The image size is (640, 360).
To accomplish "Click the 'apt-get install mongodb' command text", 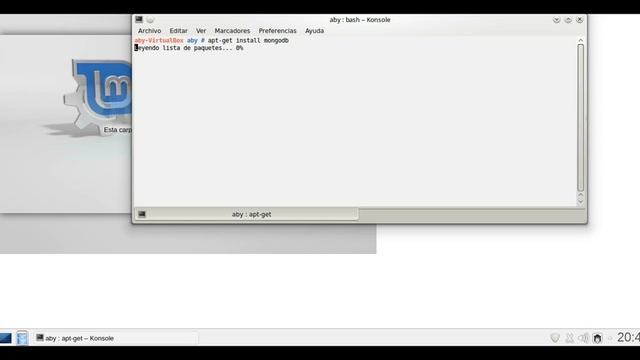I will coord(248,40).
